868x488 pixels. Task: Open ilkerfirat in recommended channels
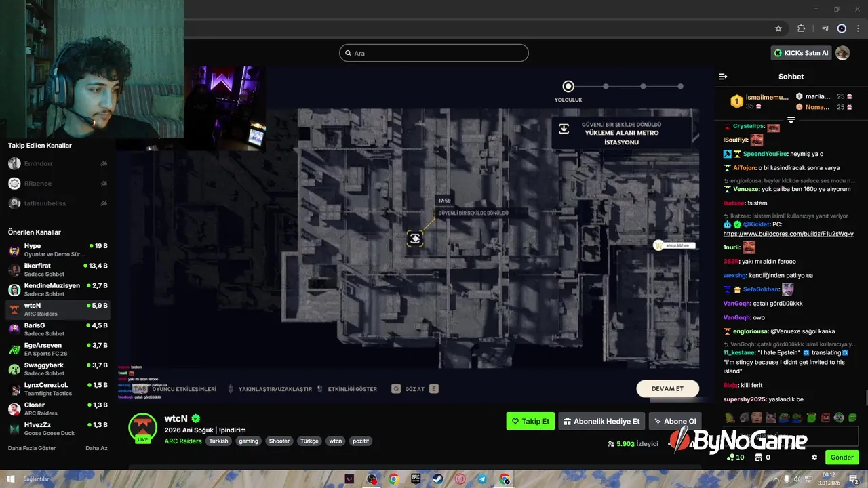click(x=58, y=270)
